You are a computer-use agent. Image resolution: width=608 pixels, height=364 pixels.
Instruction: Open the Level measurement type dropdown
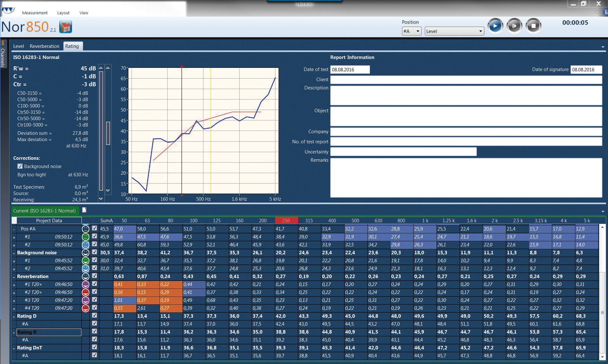(454, 31)
